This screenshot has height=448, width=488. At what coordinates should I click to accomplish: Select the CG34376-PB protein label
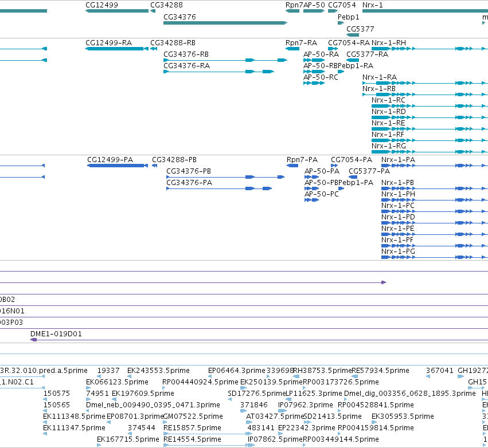point(188,171)
